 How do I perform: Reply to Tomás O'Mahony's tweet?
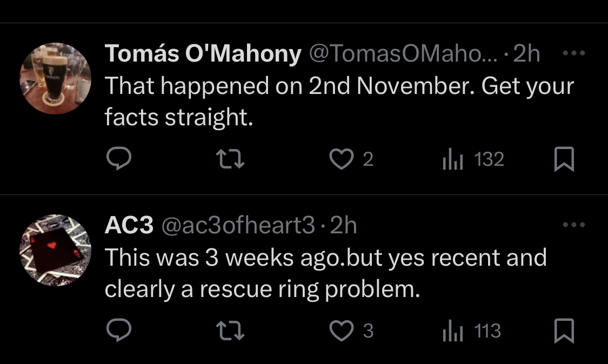[119, 159]
